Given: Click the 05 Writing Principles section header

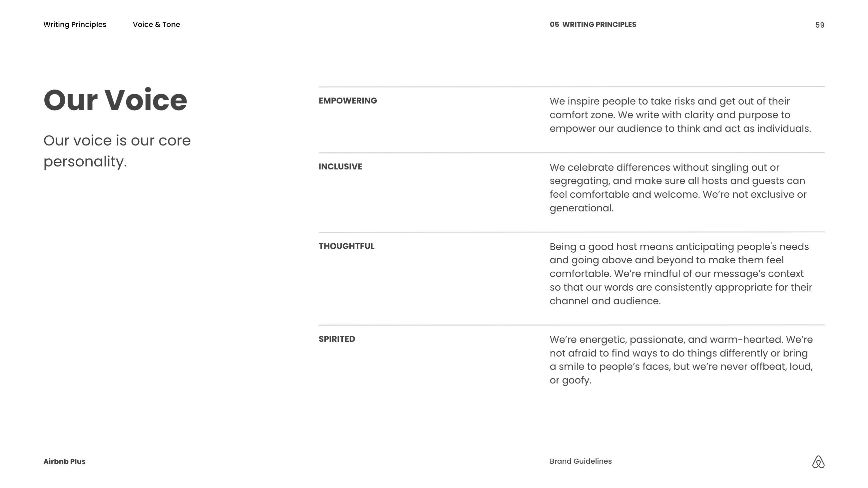Looking at the screenshot, I should pyautogui.click(x=593, y=25).
